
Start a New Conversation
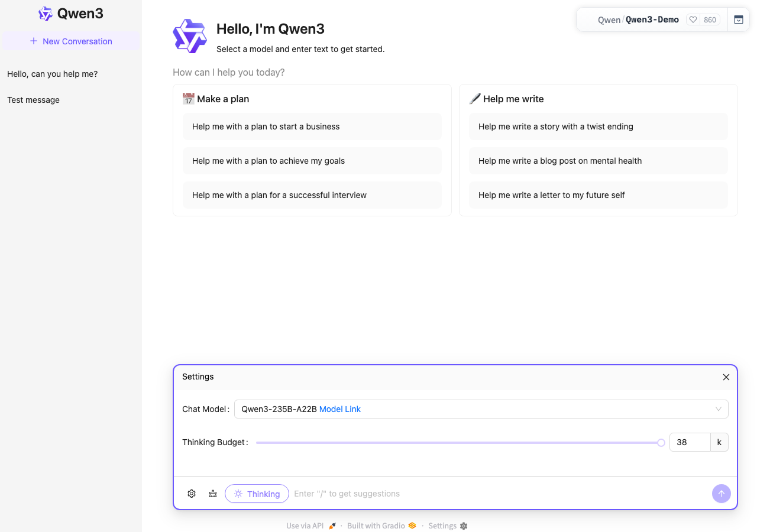coord(71,41)
